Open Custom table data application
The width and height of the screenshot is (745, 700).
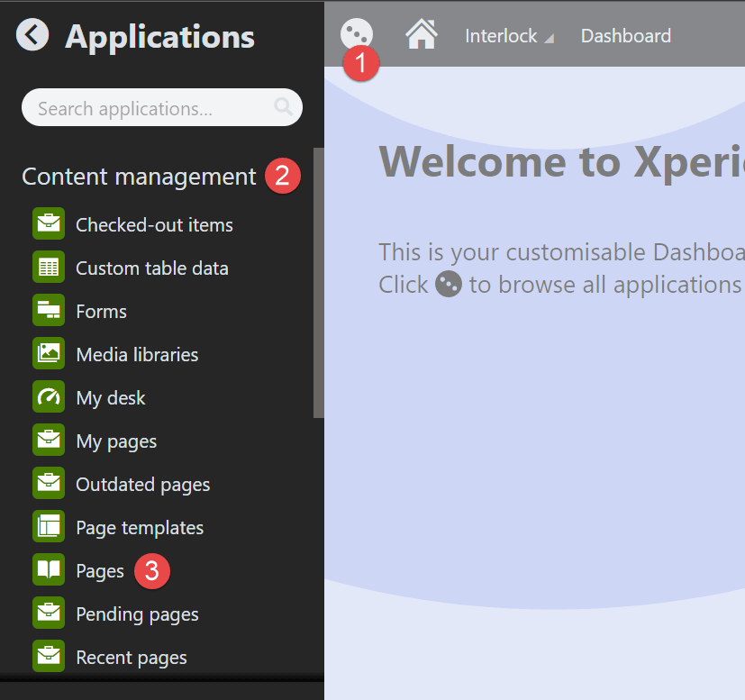click(152, 268)
